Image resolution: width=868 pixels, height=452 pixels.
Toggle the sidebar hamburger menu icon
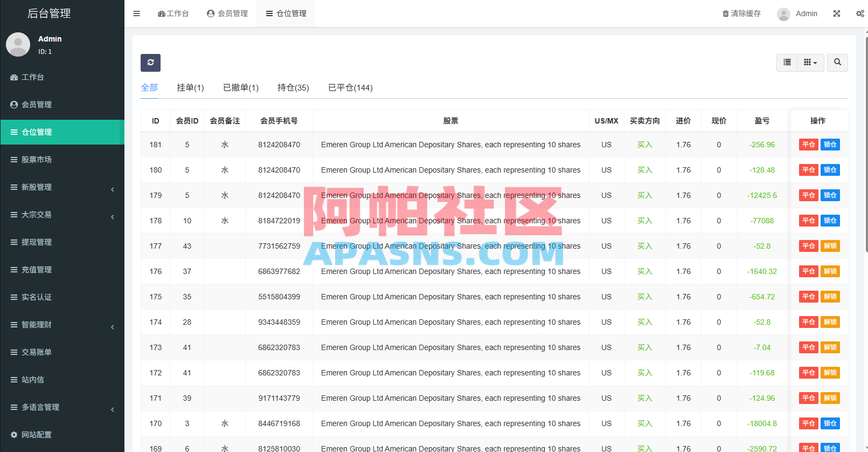tap(137, 13)
